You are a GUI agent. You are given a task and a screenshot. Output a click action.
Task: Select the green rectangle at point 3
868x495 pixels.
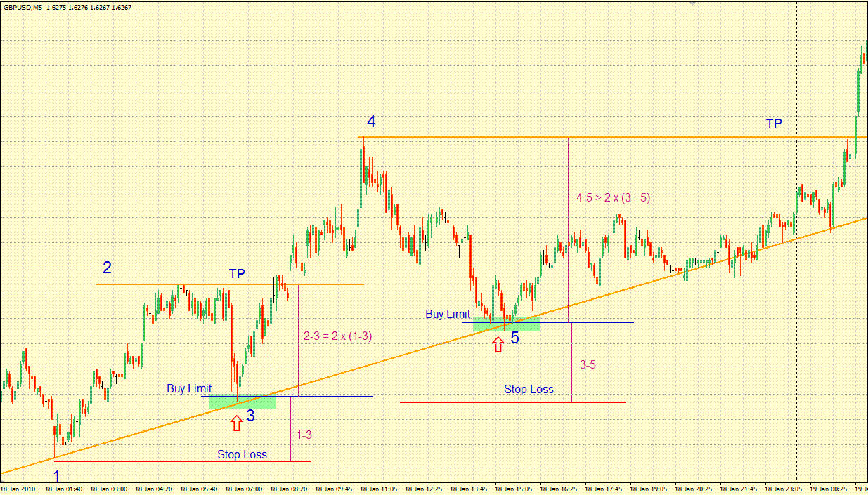[x=242, y=402]
